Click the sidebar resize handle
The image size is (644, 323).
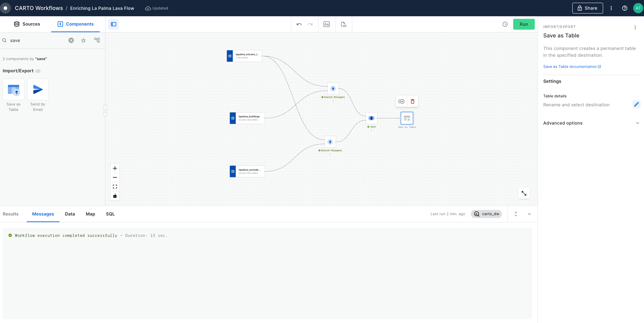[105, 111]
